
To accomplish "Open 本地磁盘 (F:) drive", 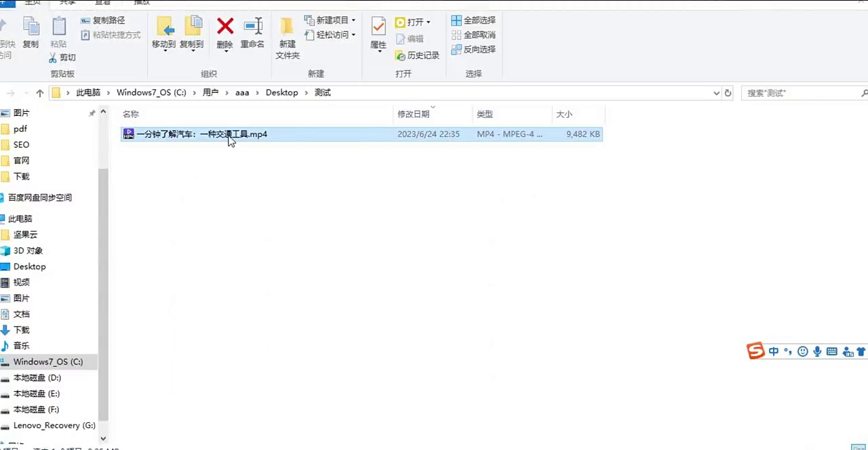I will pos(36,409).
